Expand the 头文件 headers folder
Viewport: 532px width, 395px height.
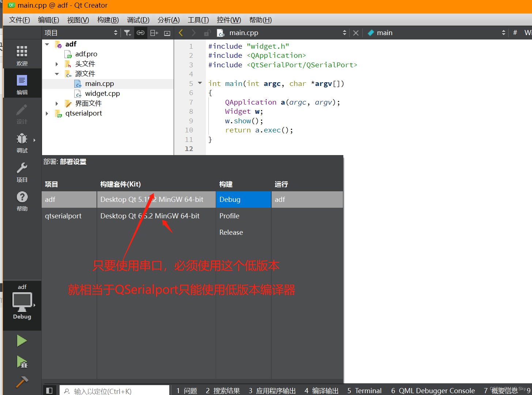(x=57, y=64)
